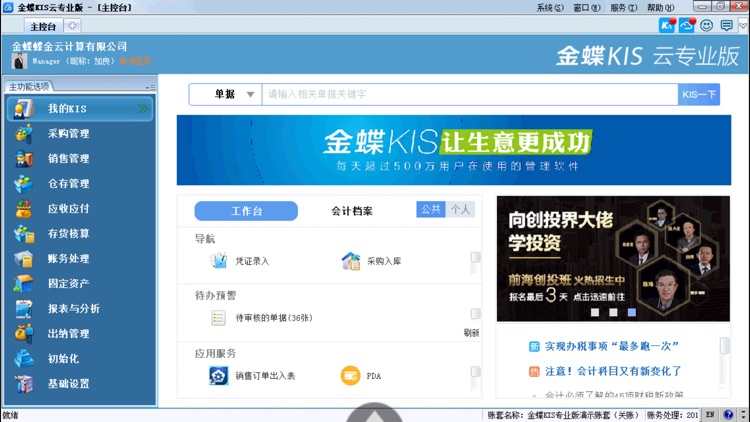750x422 pixels.
Task: Click the 向创投界大佬学投资 ad image
Action: pos(613,258)
